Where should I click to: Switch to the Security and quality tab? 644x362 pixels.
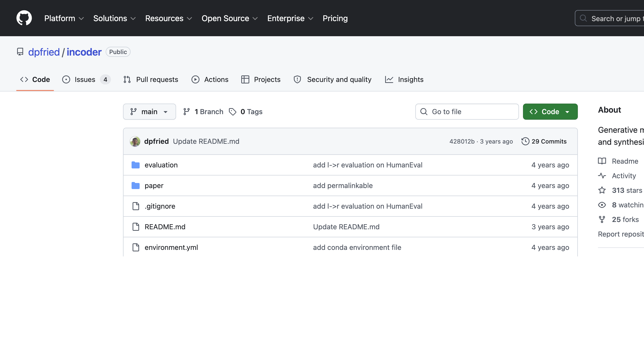tap(332, 79)
